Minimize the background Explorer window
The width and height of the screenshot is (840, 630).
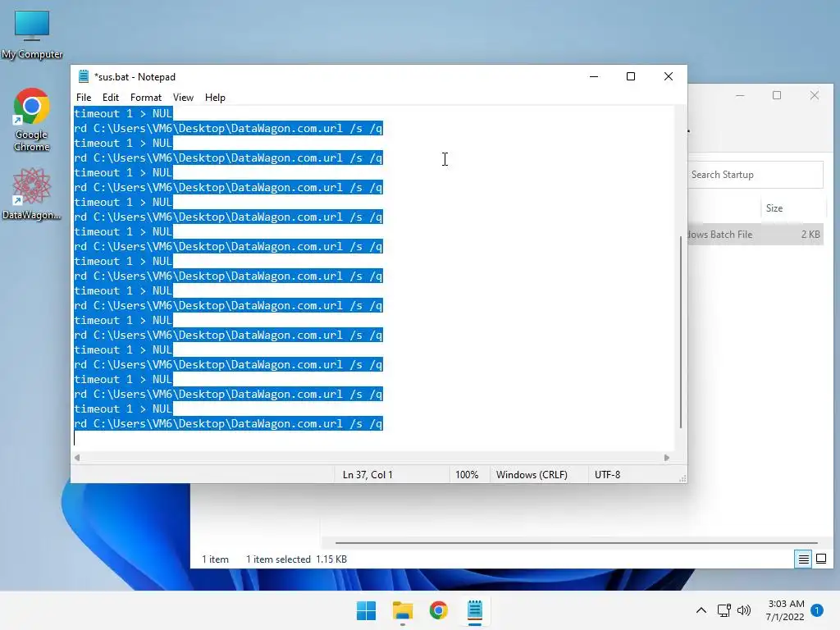coord(740,95)
